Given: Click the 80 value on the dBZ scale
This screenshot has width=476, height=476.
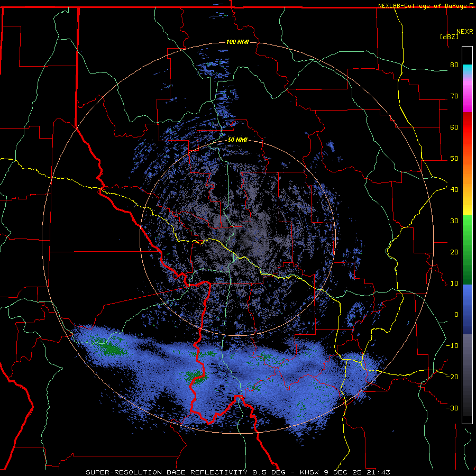Looking at the screenshot, I should click(454, 65).
